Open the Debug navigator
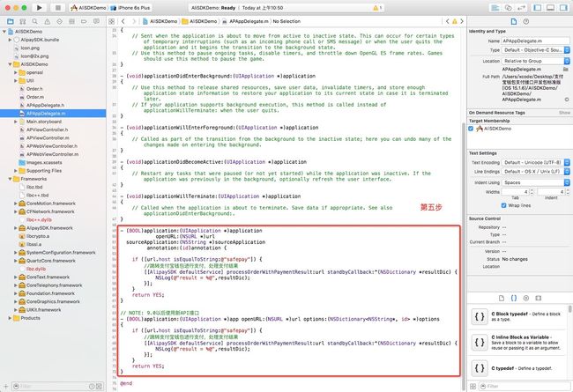 click(71, 21)
